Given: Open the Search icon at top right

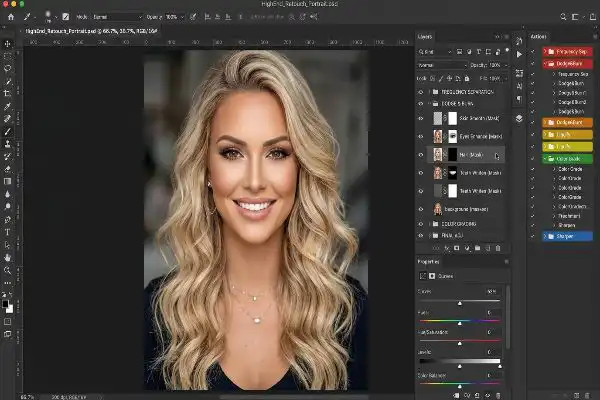Looking at the screenshot, I should tap(563, 17).
